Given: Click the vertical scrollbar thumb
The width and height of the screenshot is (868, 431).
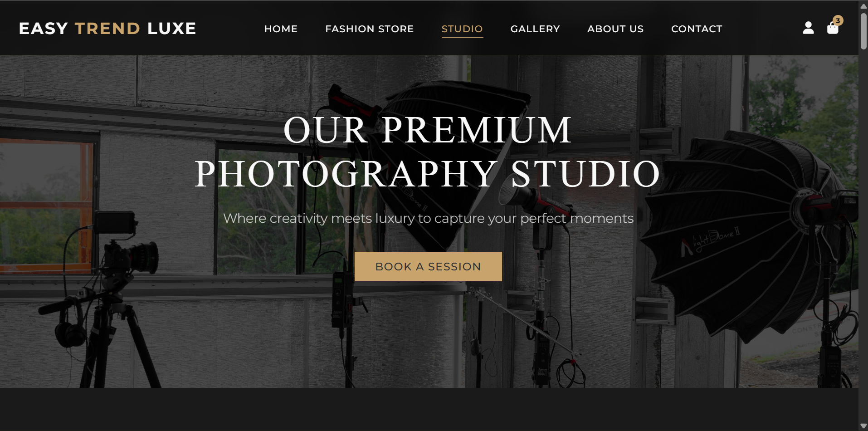Looking at the screenshot, I should point(863,31).
